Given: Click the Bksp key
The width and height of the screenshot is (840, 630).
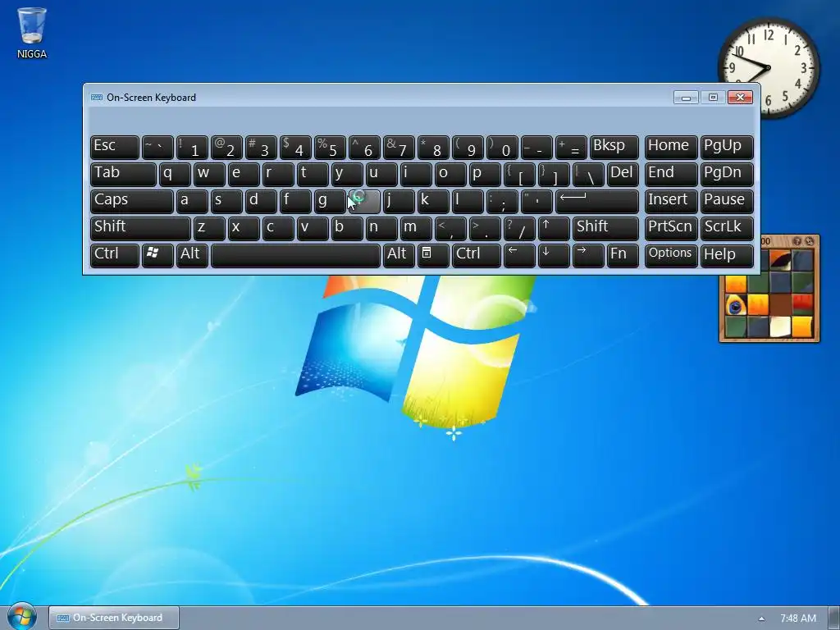Looking at the screenshot, I should click(614, 148).
